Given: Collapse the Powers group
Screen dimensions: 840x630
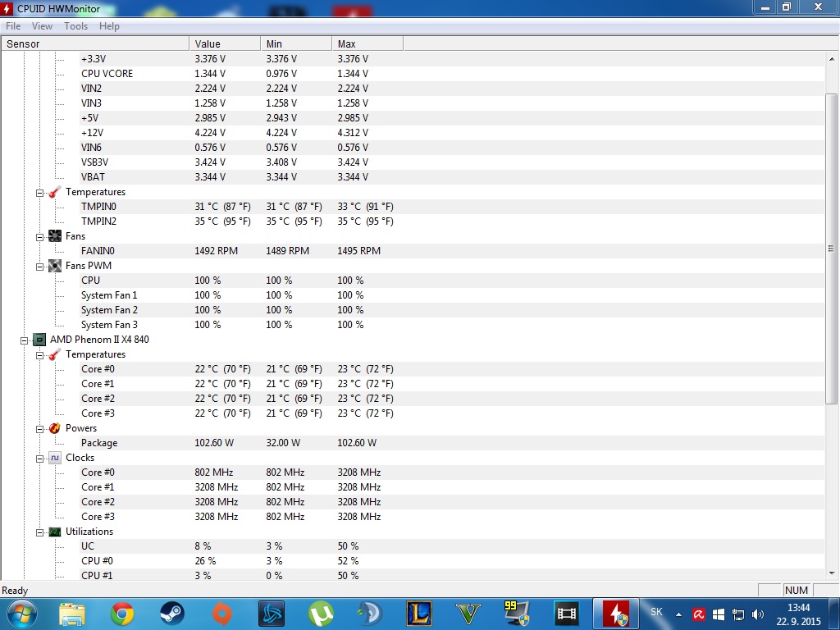Looking at the screenshot, I should point(39,429).
